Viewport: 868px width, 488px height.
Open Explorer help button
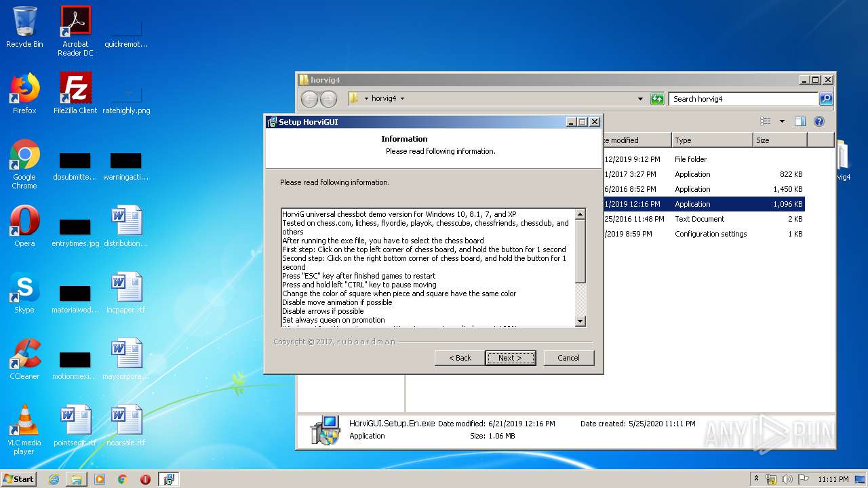(x=818, y=121)
